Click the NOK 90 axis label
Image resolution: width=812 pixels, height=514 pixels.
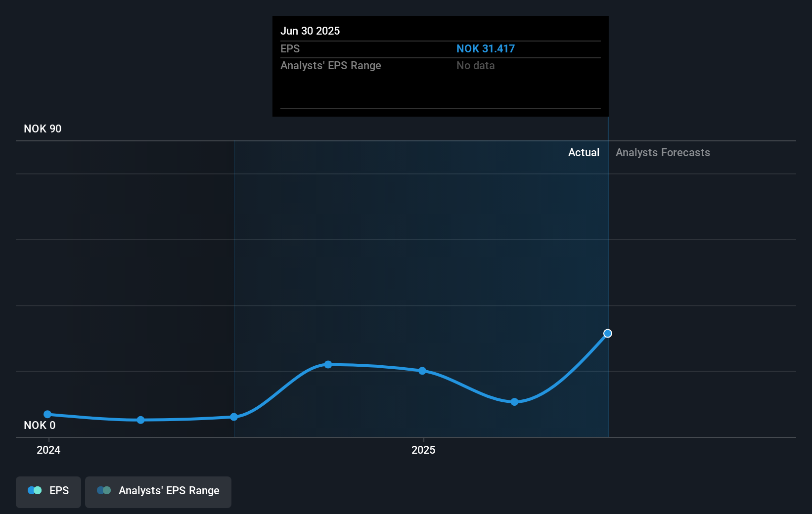coord(43,129)
